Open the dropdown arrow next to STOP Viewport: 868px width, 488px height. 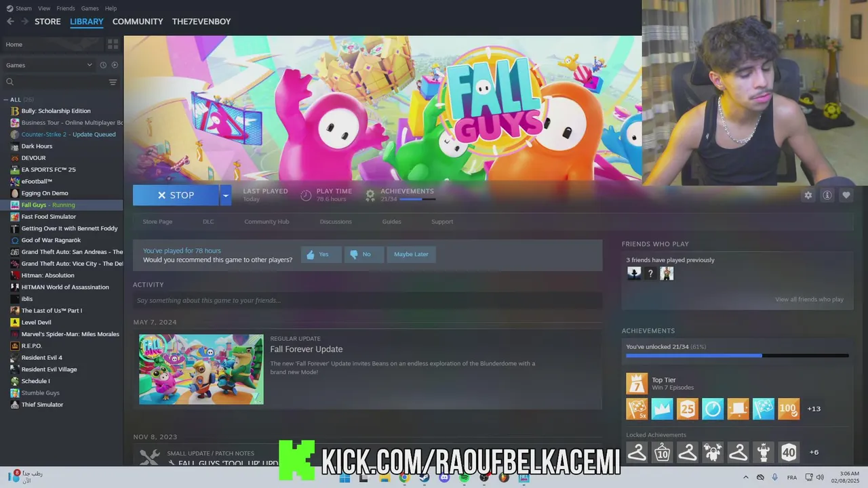tap(225, 195)
